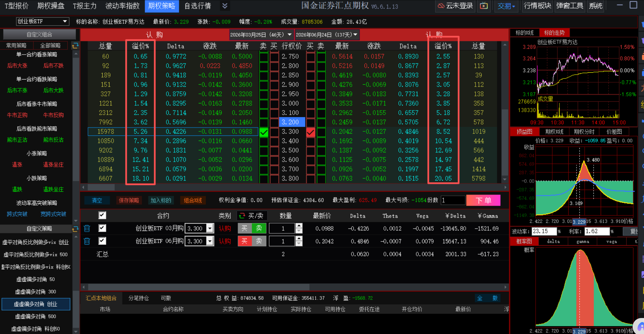Open strike dropdown for the 06月购 row

point(210,242)
